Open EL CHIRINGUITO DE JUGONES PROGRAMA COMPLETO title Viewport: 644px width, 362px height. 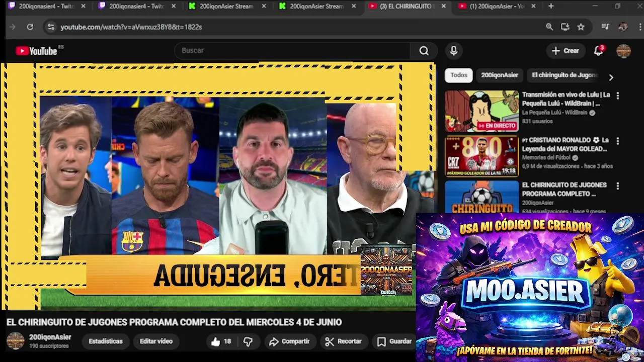click(x=564, y=189)
